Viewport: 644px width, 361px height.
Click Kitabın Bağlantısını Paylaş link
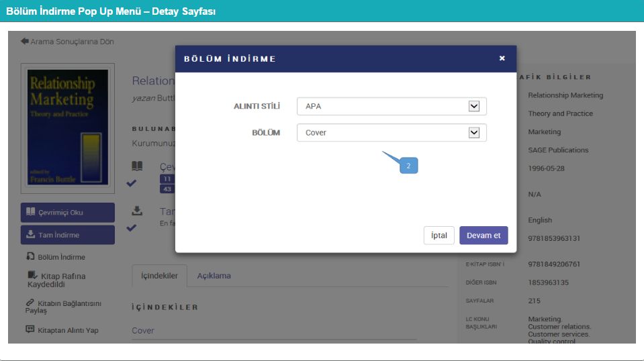(x=63, y=307)
